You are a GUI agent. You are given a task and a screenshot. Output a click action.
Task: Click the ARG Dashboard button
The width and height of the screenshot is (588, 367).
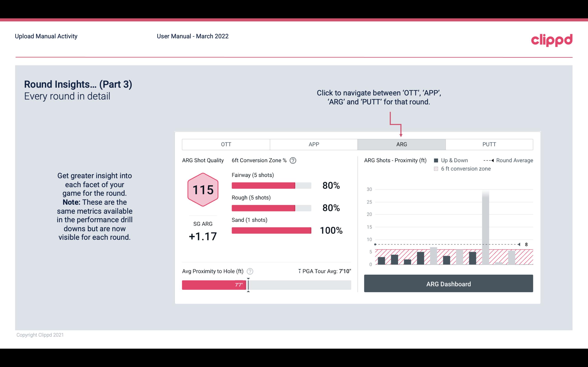tap(449, 284)
